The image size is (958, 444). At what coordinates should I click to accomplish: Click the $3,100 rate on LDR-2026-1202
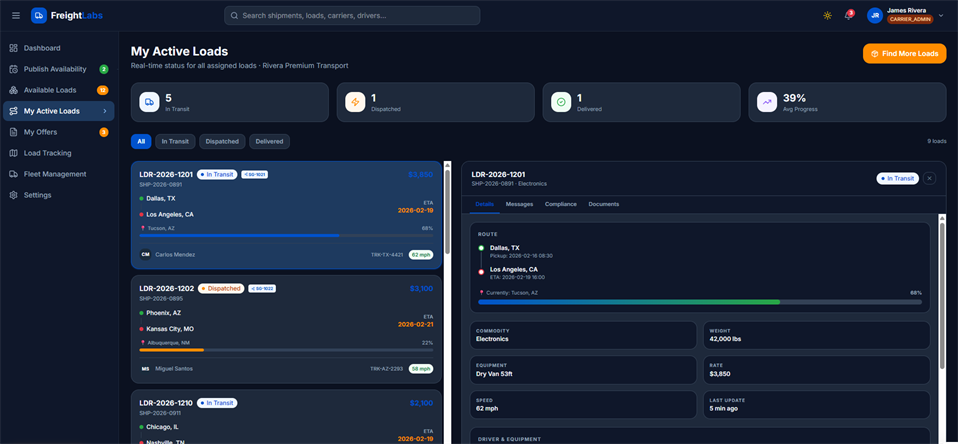click(x=422, y=288)
